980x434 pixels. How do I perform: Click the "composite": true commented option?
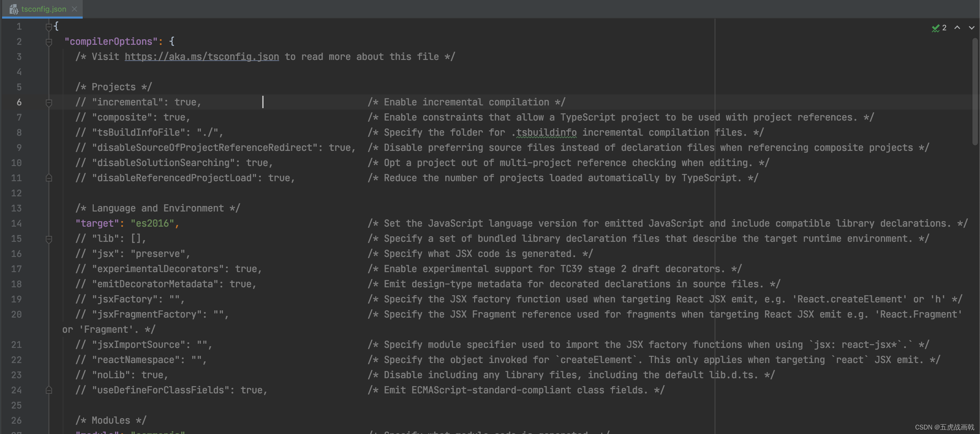pos(133,117)
